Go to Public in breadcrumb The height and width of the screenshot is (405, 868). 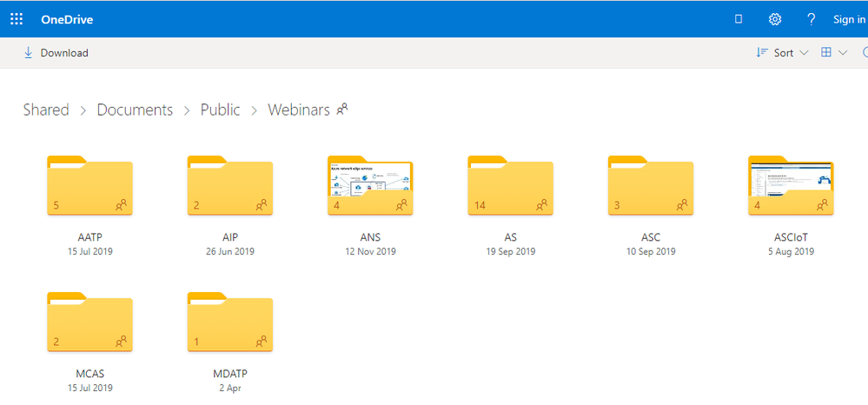(x=221, y=110)
